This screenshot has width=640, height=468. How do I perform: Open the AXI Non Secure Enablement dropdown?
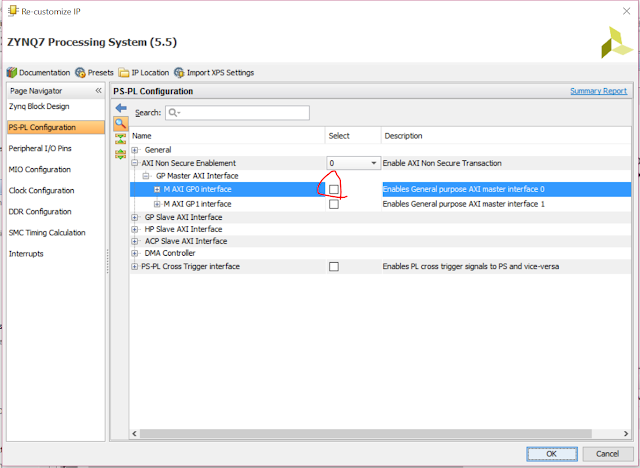(353, 163)
